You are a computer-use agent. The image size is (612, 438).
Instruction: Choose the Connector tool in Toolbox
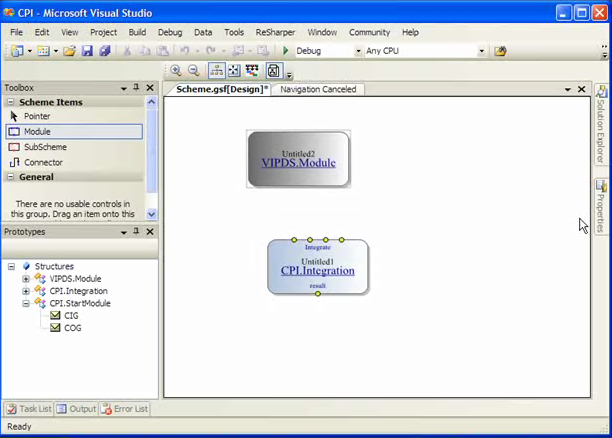pos(43,162)
